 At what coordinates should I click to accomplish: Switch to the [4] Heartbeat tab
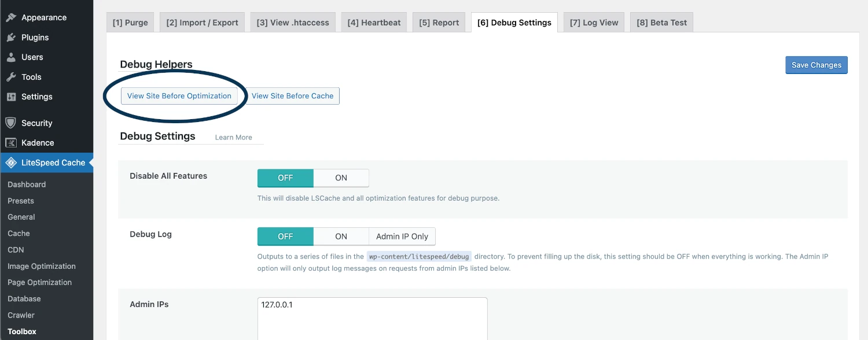374,23
